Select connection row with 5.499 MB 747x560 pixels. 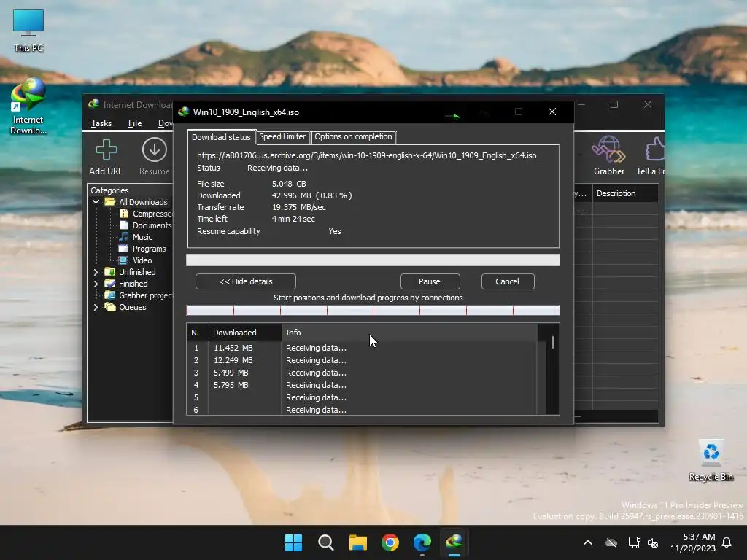coord(362,373)
